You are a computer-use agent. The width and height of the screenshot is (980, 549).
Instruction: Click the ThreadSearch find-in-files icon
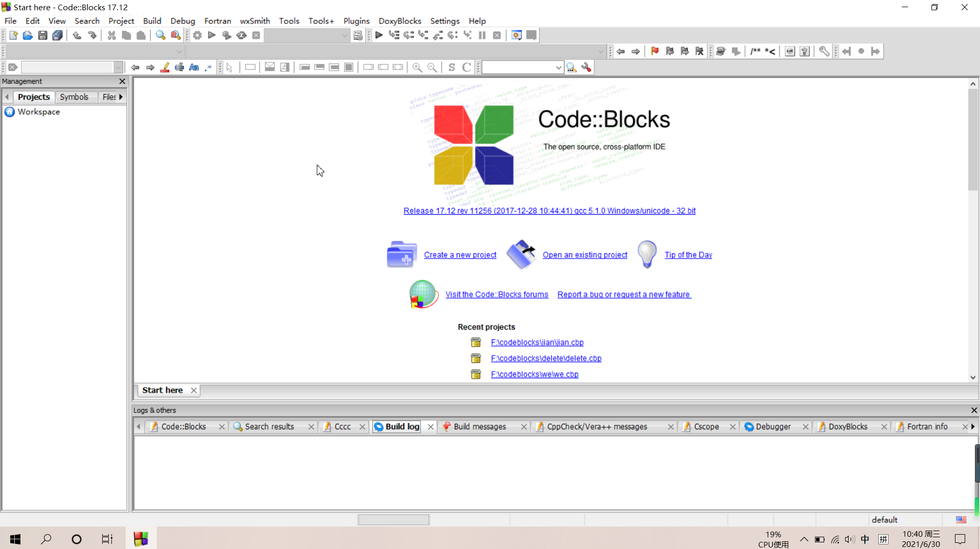pyautogui.click(x=572, y=67)
